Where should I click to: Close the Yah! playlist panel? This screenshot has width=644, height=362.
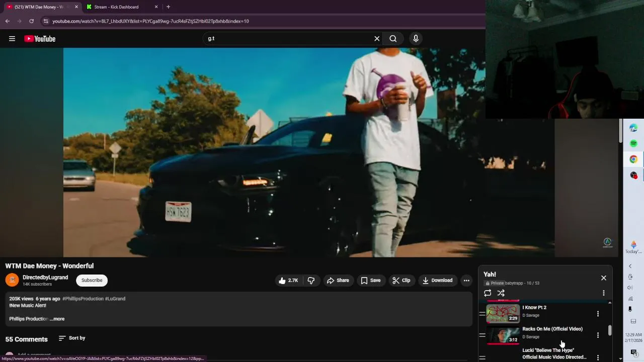tap(604, 278)
